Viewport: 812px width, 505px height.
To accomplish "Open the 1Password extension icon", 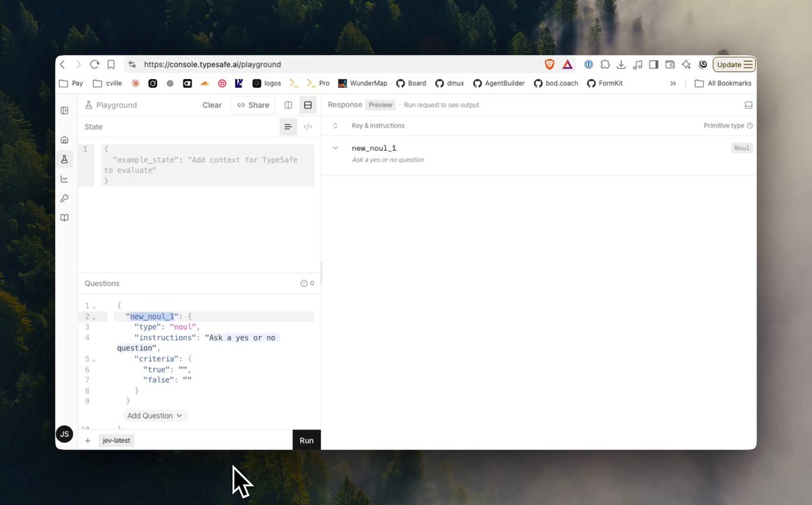I will coord(589,65).
